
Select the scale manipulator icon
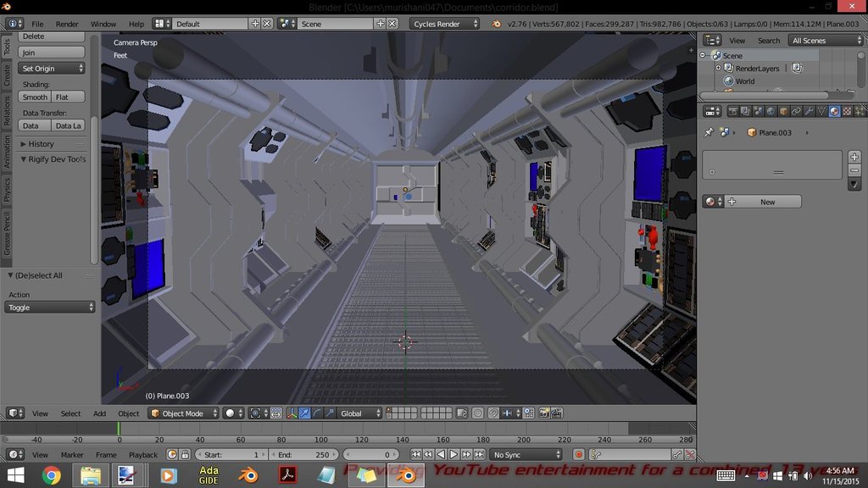click(330, 413)
